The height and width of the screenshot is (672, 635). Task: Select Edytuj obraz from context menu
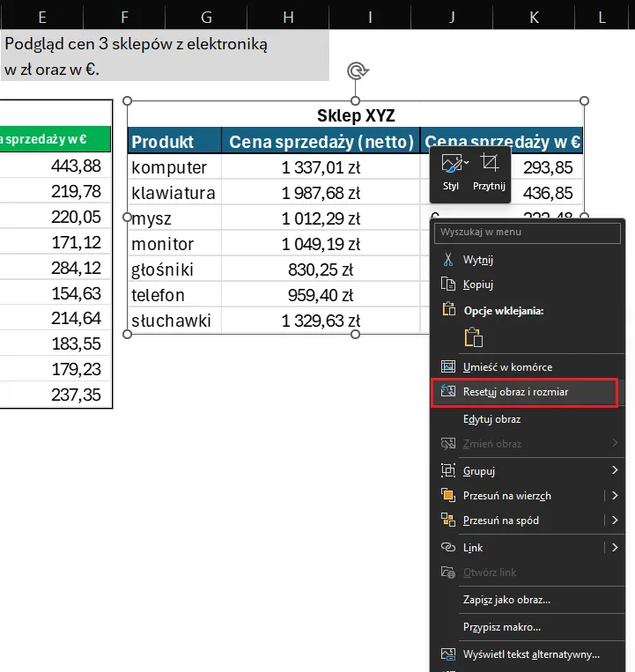(491, 419)
